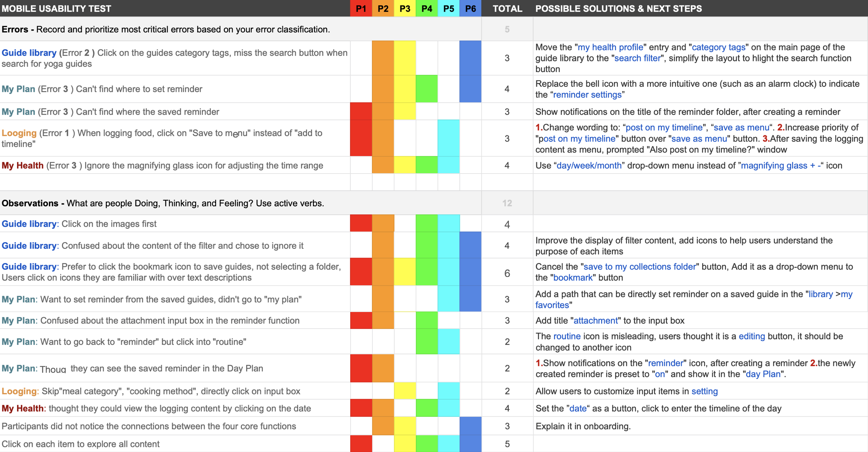Click the "attachment" link in solutions
Screen dimensions: 868x452
click(x=596, y=320)
